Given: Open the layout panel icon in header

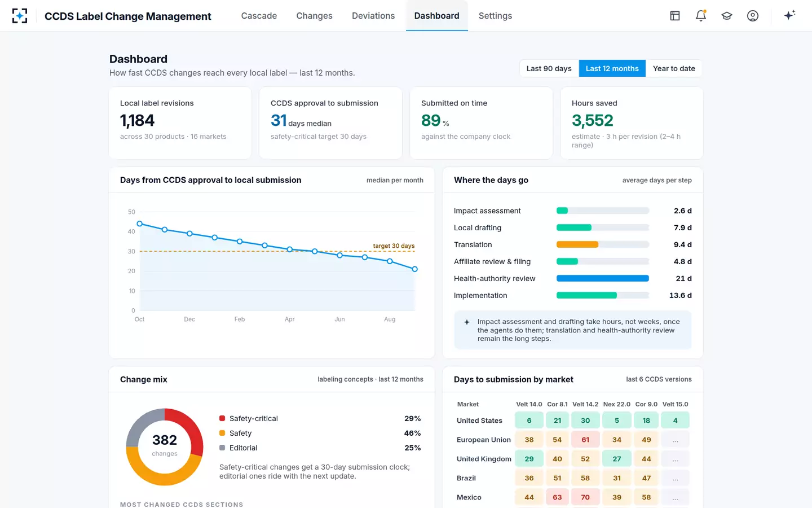Looking at the screenshot, I should [675, 16].
